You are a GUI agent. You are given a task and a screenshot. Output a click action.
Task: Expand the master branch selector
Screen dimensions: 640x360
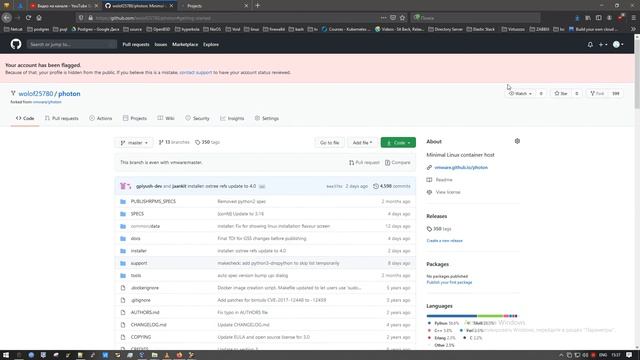[x=134, y=142]
